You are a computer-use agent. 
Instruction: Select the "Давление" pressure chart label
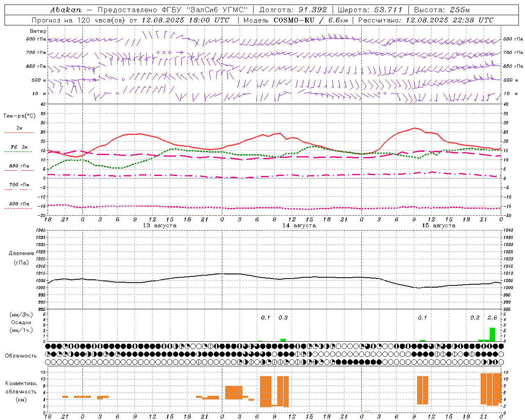[21, 253]
